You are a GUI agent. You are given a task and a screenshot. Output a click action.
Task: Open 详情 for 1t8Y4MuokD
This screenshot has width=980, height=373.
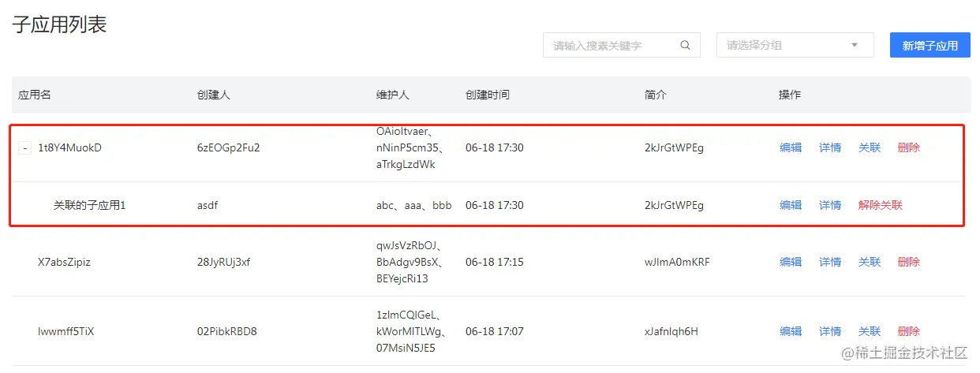tap(830, 147)
